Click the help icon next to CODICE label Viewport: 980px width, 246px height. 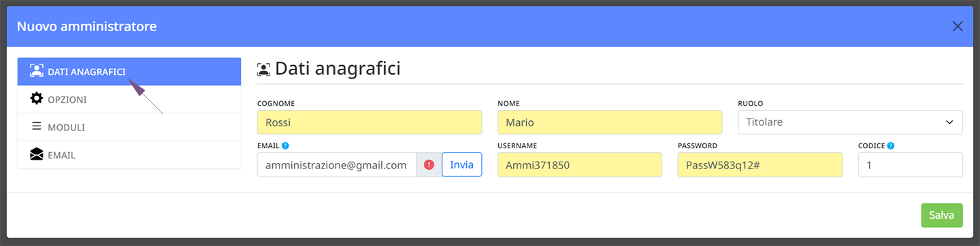pos(891,145)
